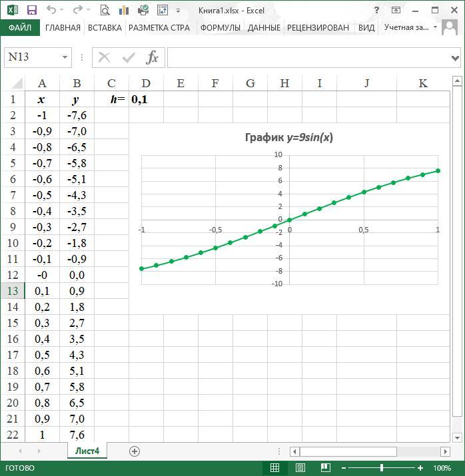Click the user account avatar picture
The height and width of the screenshot is (476, 465).
pyautogui.click(x=450, y=27)
